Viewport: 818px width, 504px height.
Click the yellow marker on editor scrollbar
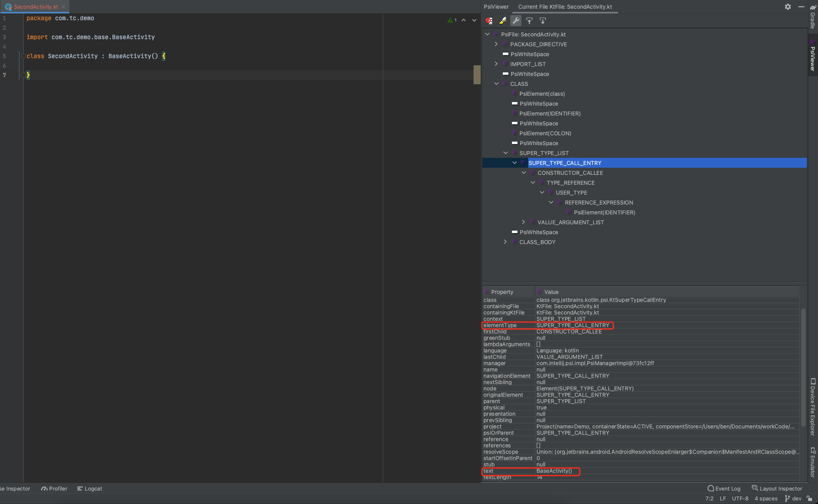pos(477,75)
